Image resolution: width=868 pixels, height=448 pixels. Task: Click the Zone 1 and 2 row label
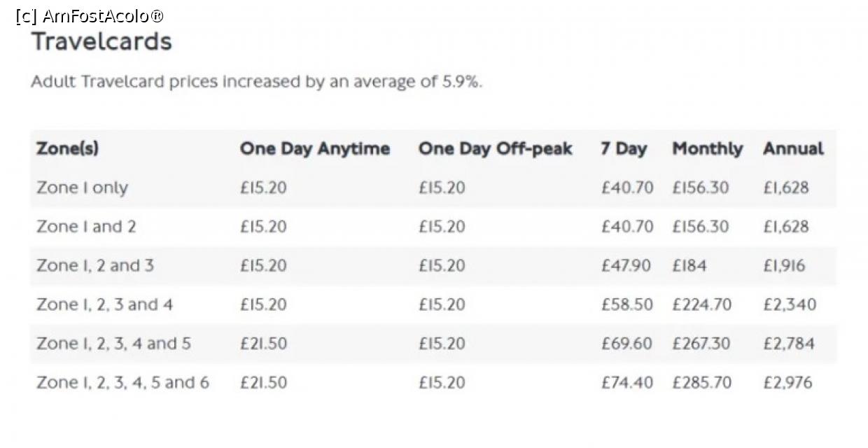coord(86,227)
